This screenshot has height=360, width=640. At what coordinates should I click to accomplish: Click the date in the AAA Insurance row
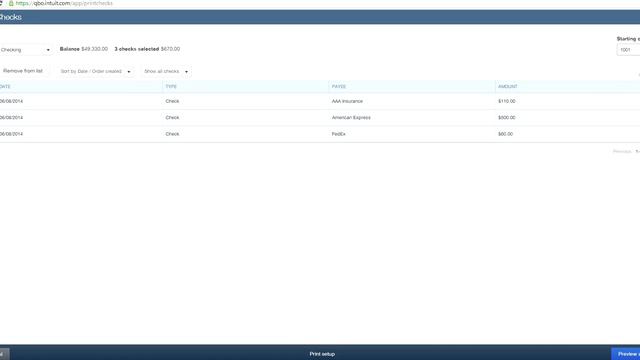coord(11,101)
